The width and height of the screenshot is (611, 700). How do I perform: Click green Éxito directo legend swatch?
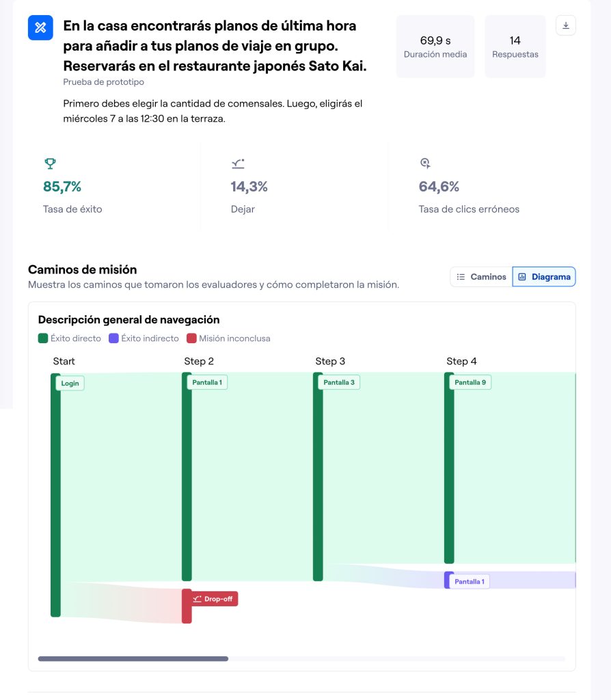(x=43, y=338)
